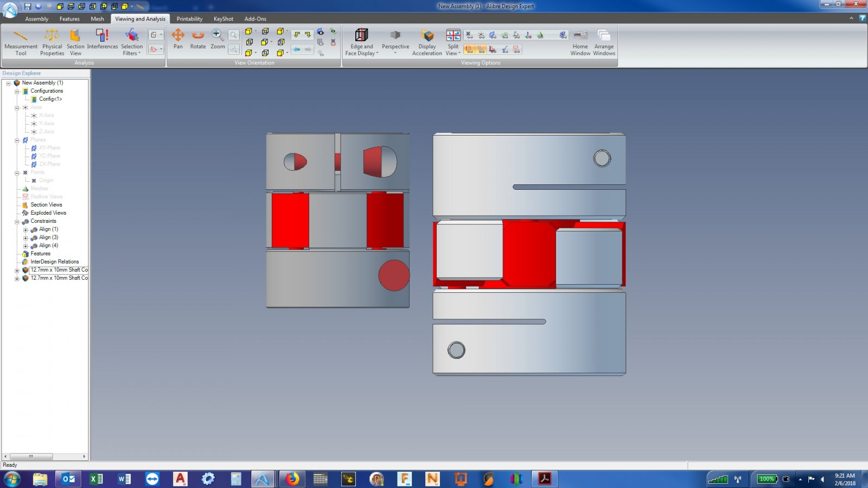Collapse the Axes tree node

[17, 107]
